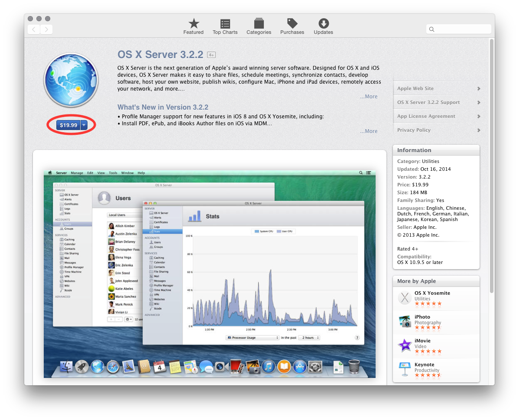Click the Languages list text

(433, 214)
